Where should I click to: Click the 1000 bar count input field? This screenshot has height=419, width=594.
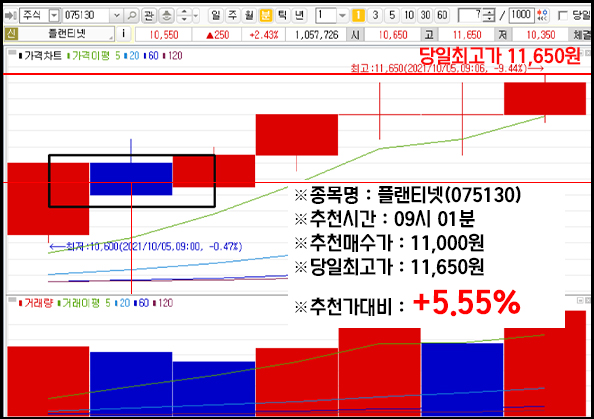pyautogui.click(x=521, y=16)
